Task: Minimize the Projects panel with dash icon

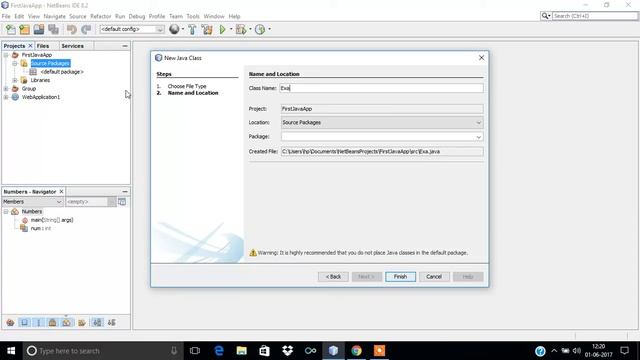Action: (x=125, y=46)
